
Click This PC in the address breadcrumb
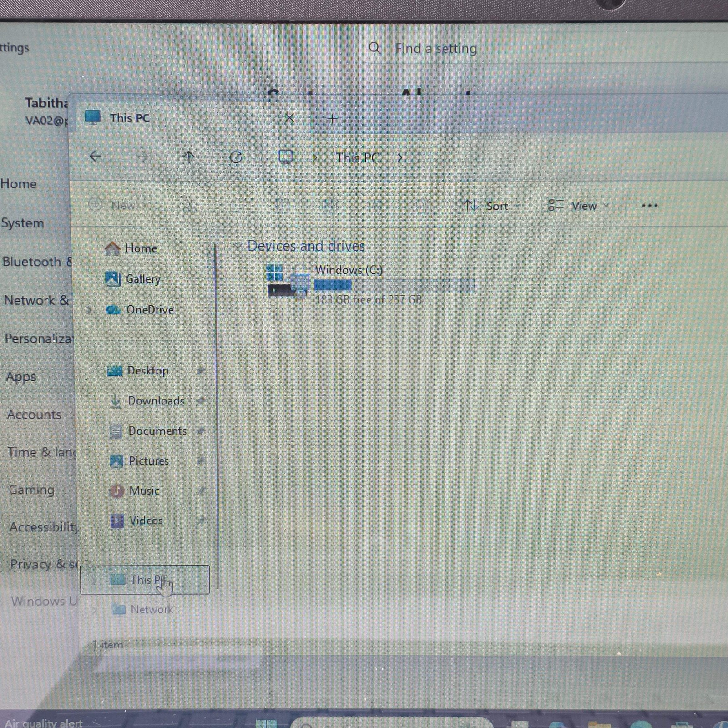(x=357, y=158)
